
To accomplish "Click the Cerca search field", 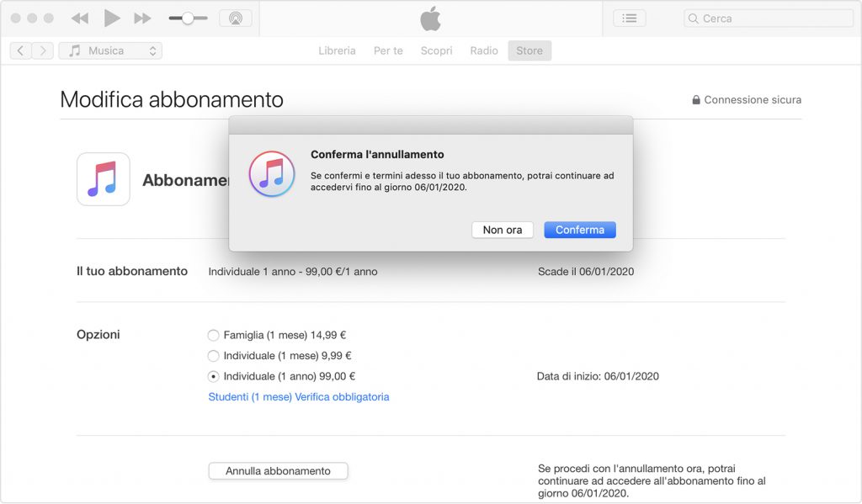I will click(769, 19).
